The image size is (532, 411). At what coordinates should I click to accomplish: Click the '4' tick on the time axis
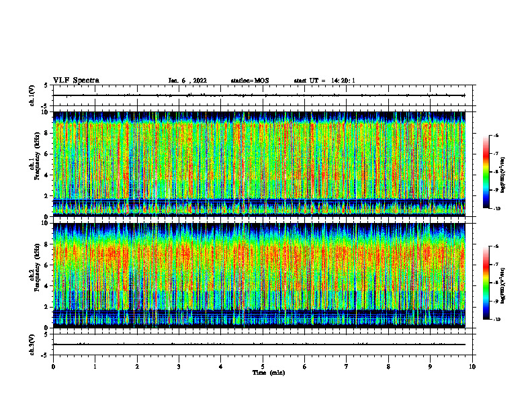coord(221,367)
